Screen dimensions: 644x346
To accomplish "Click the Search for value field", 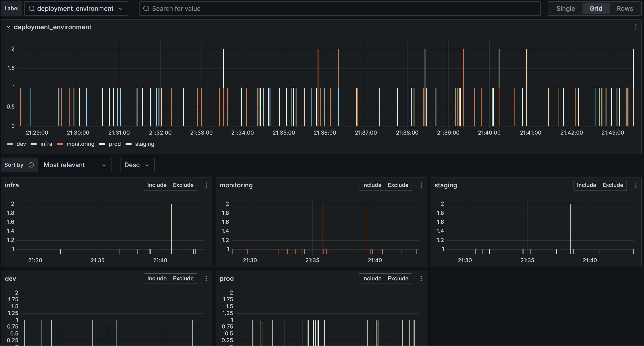I will click(x=340, y=9).
